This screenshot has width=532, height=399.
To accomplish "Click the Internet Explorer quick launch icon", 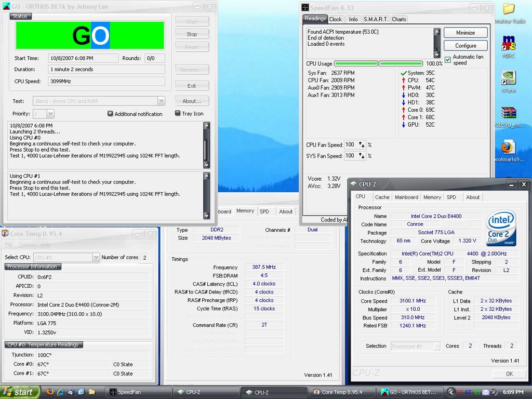I will [x=60, y=392].
